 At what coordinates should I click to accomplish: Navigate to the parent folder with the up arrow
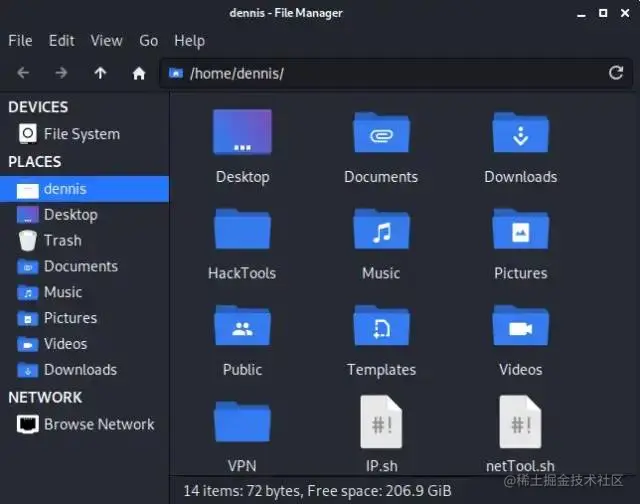pyautogui.click(x=100, y=73)
